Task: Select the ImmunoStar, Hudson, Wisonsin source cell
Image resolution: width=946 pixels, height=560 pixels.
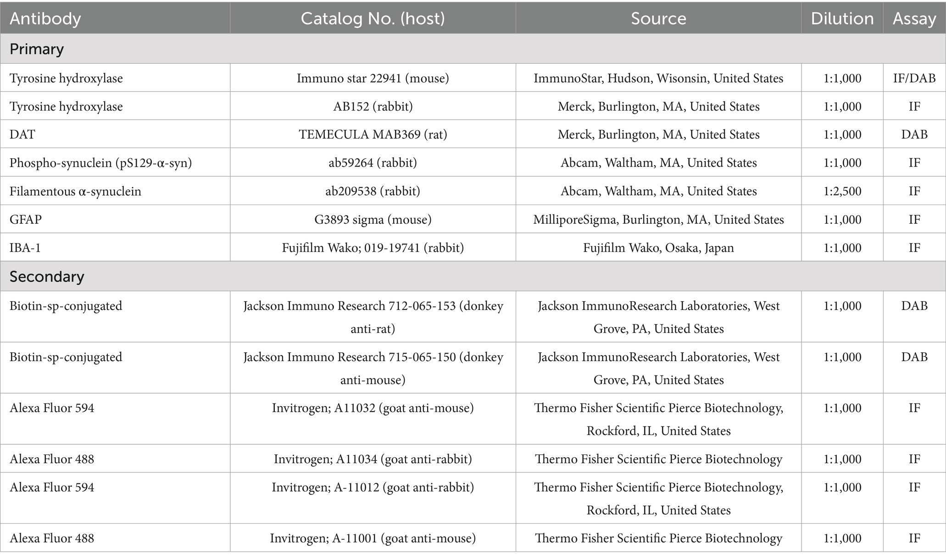Action: pyautogui.click(x=658, y=78)
